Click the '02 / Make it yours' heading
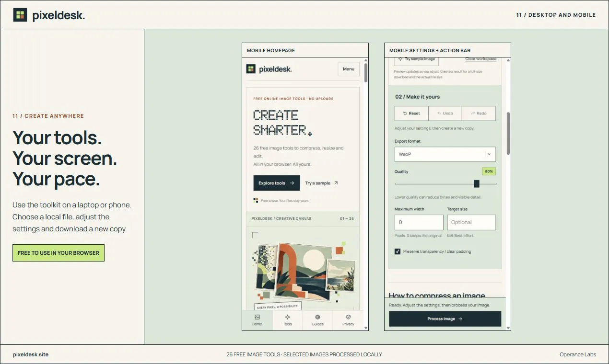Viewport: 609px width, 364px height. click(x=417, y=97)
